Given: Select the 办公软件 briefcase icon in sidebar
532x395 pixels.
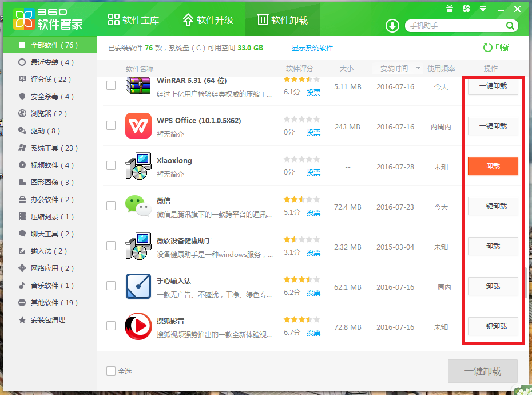Looking at the screenshot, I should [22, 199].
